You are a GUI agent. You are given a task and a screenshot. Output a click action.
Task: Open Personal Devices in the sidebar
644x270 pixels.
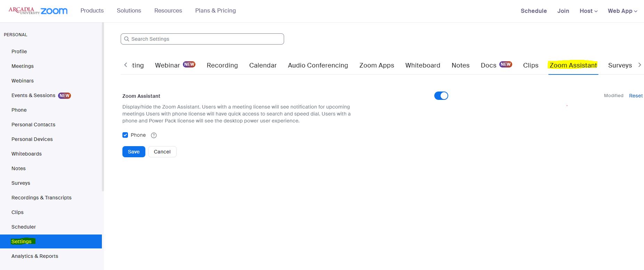32,139
